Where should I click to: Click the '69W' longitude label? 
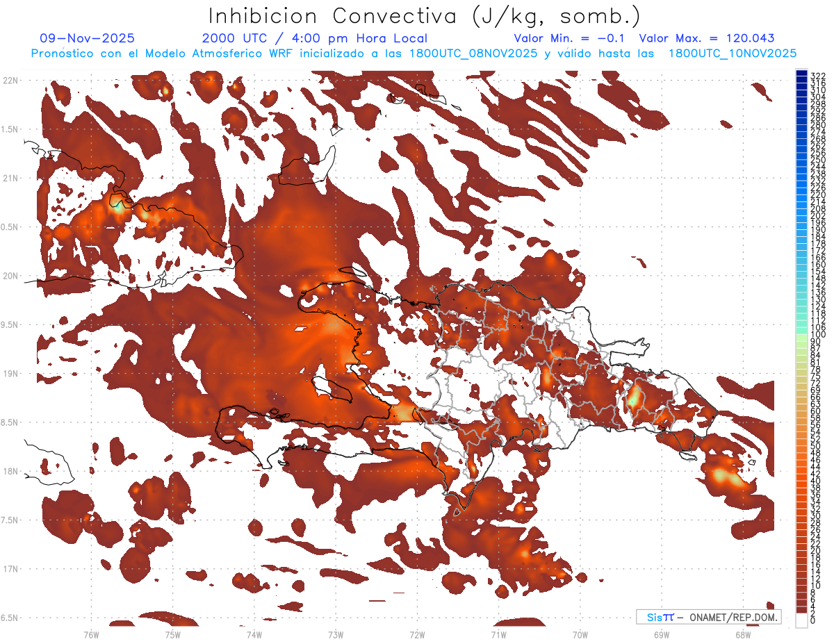[x=662, y=634]
